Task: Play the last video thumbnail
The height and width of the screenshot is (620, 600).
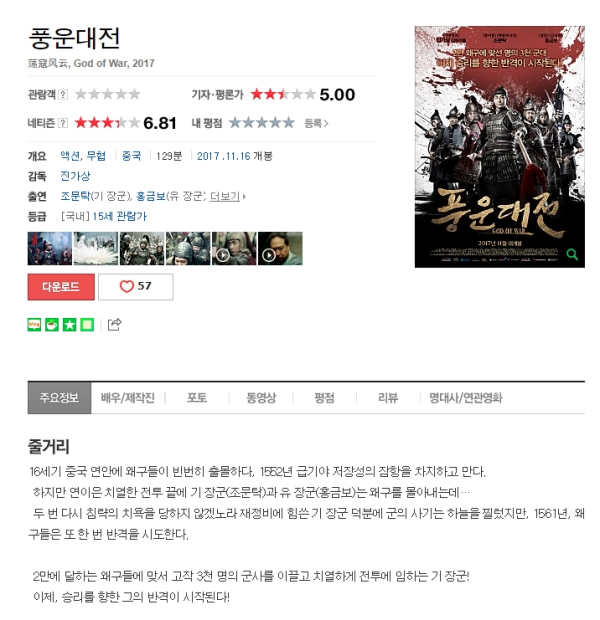Action: tap(280, 248)
